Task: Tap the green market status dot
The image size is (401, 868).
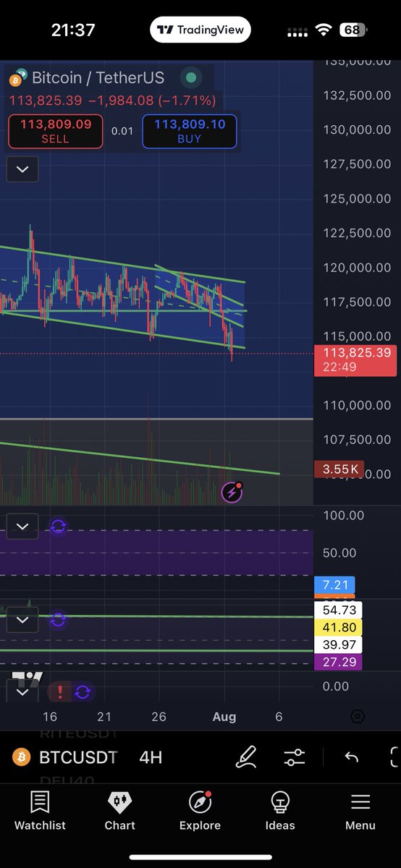Action: tap(190, 77)
